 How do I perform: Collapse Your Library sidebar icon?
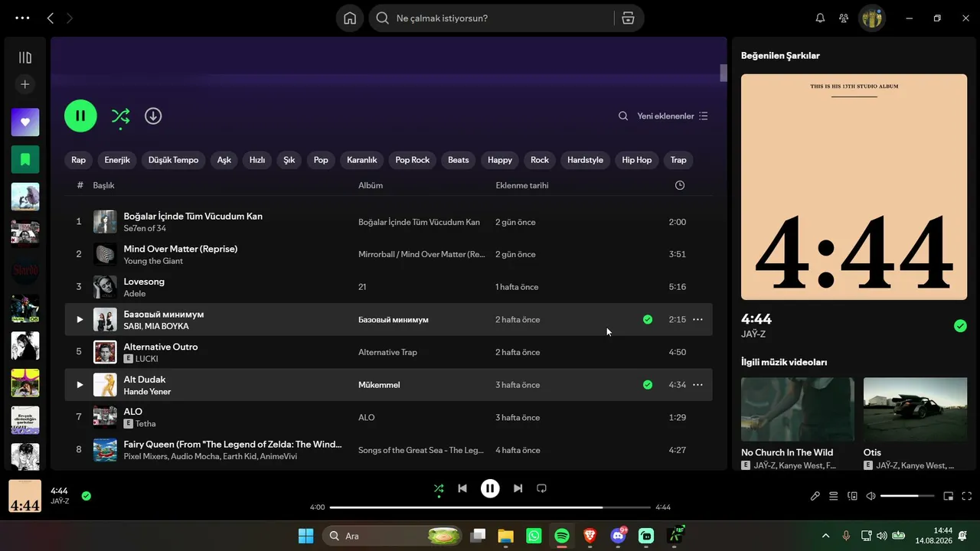pos(25,57)
